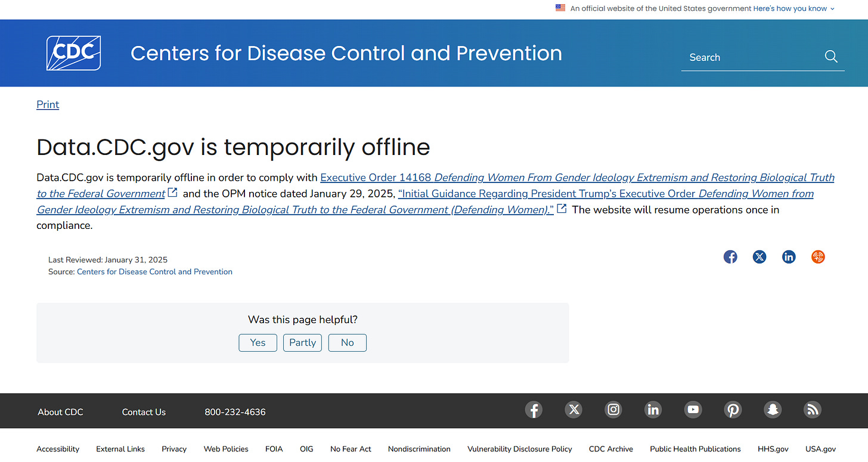Open No Fear Act footer link
Image resolution: width=868 pixels, height=462 pixels.
coord(351,449)
